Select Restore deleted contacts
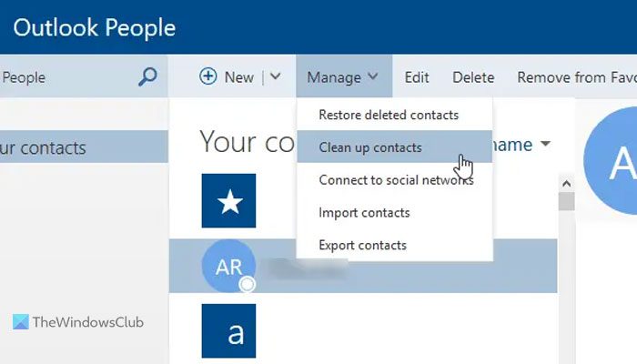 coord(394,115)
